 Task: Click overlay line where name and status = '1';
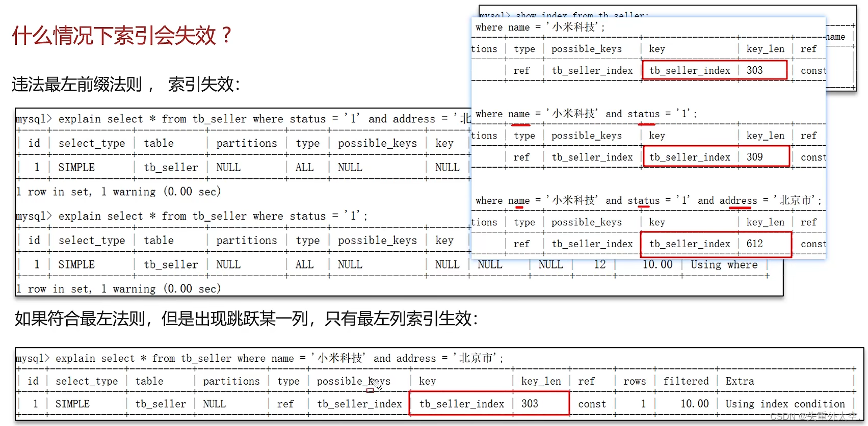(586, 114)
